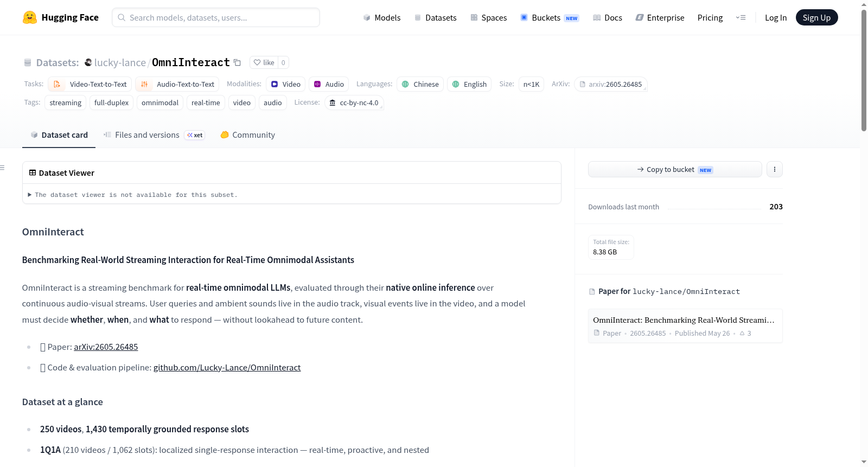Click the 'OmniInteract' card heading
868x467 pixels.
pos(53,232)
